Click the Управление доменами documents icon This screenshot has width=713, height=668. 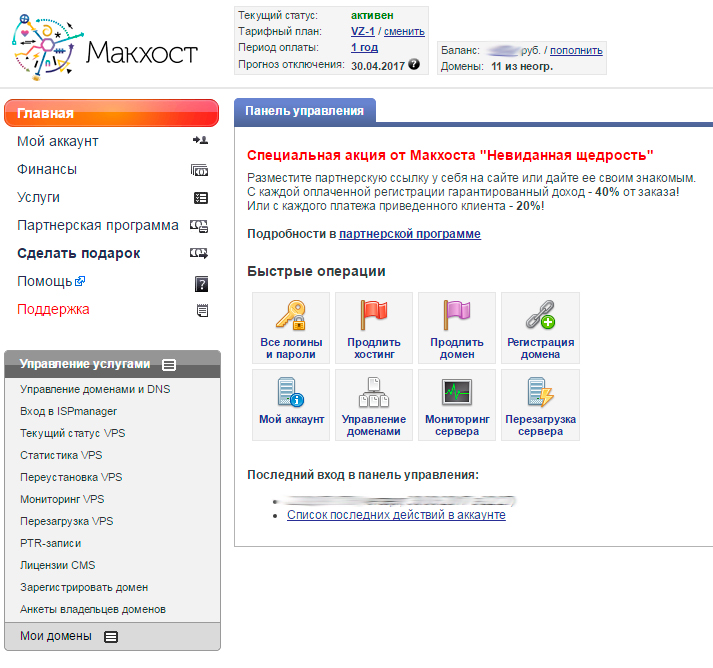tap(374, 392)
